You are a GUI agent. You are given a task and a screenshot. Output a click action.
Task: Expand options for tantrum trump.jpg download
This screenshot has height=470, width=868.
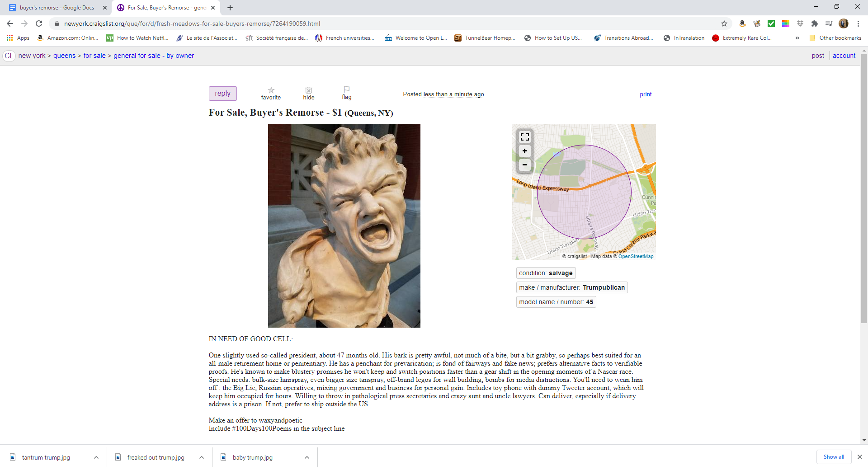pos(96,457)
